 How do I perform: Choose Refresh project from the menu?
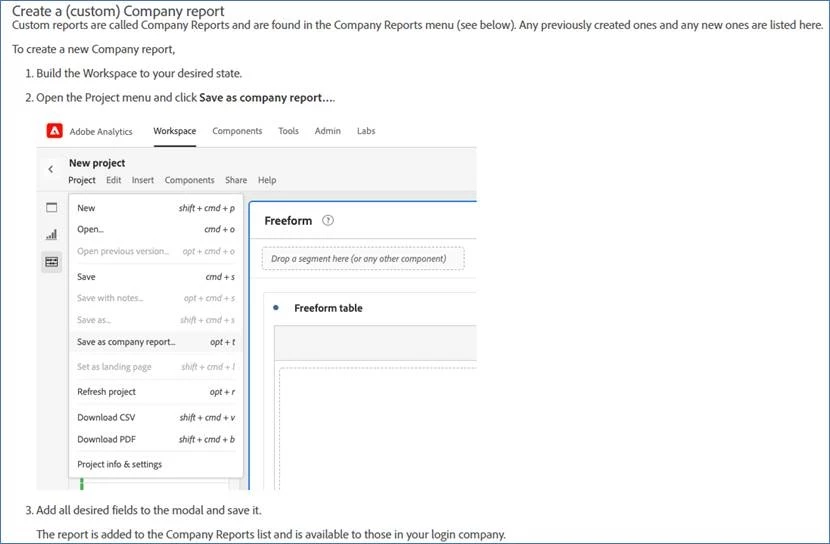tap(156, 392)
